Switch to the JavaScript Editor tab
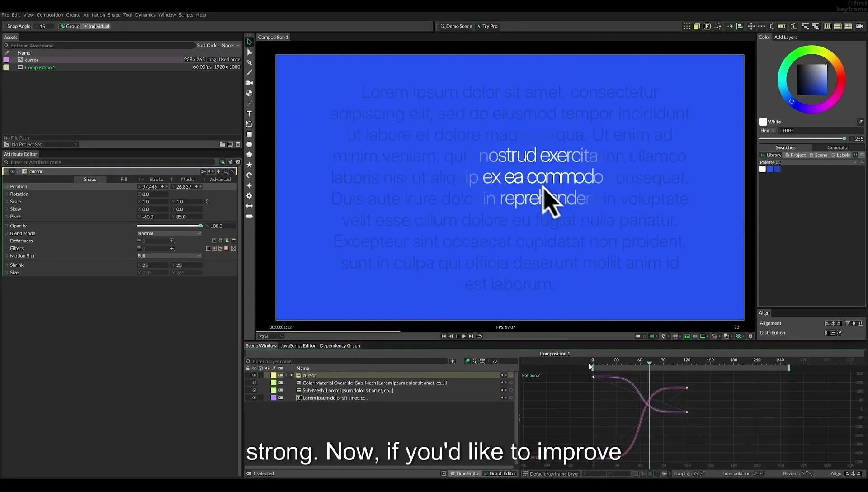The image size is (868, 492). coord(298,346)
